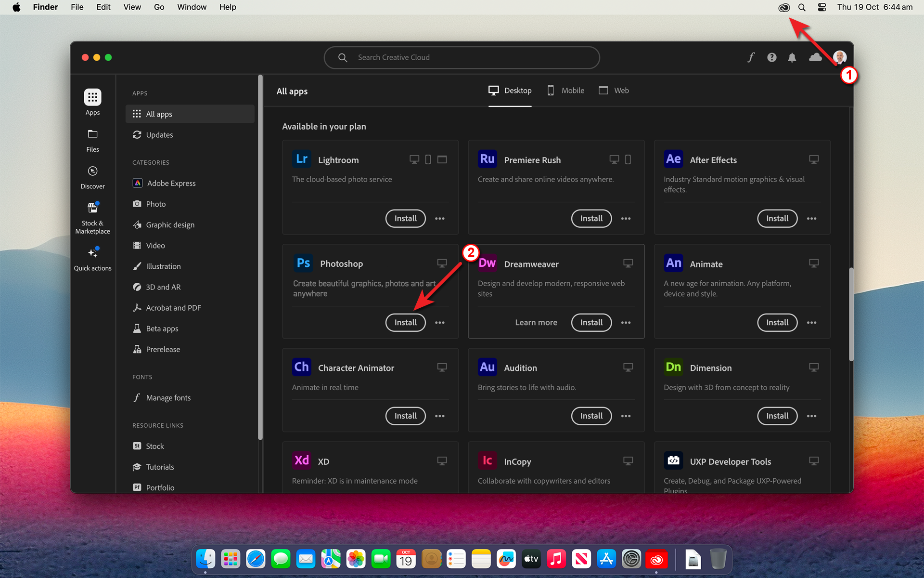Open Creative Cloud app in Dock
Viewport: 924px width, 578px height.
[x=656, y=559]
